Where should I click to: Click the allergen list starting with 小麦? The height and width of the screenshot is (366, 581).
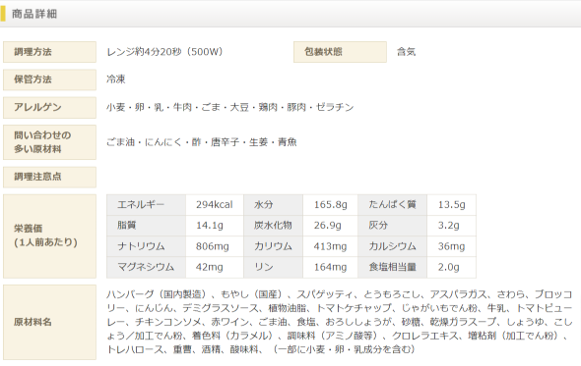(x=230, y=107)
